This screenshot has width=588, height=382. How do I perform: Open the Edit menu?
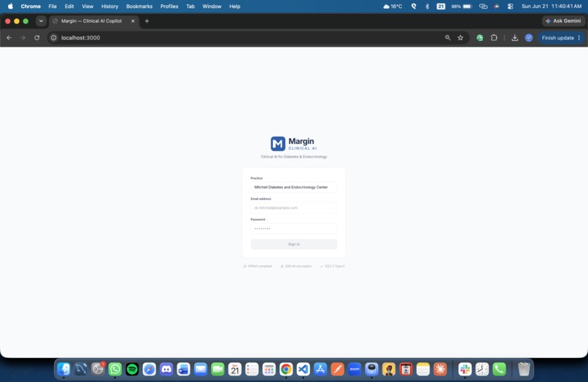[x=69, y=7]
